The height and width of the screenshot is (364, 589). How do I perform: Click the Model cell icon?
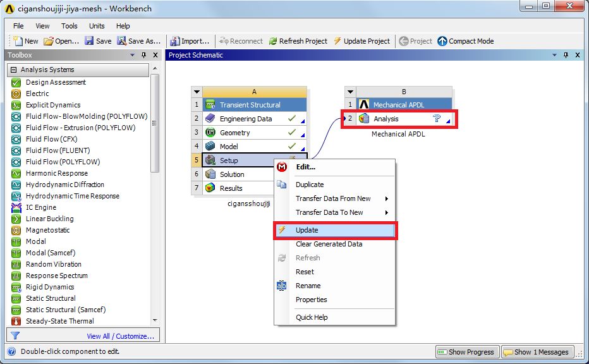point(210,147)
